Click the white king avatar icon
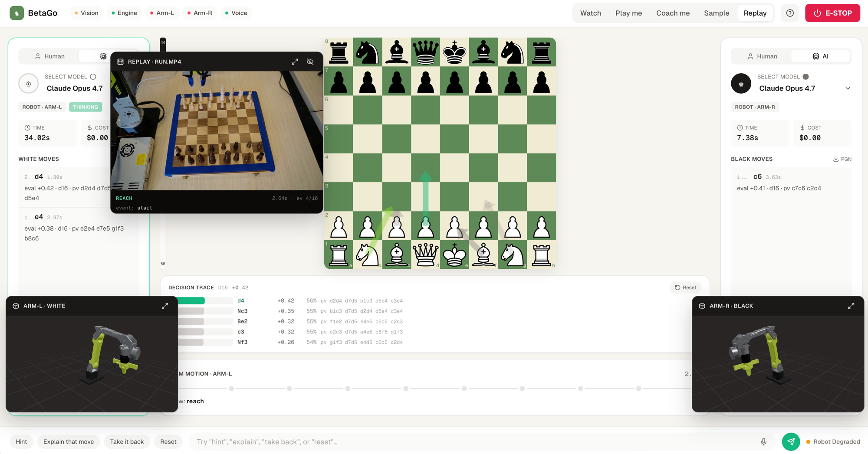Screen dimensions: 868x454 click(29, 84)
